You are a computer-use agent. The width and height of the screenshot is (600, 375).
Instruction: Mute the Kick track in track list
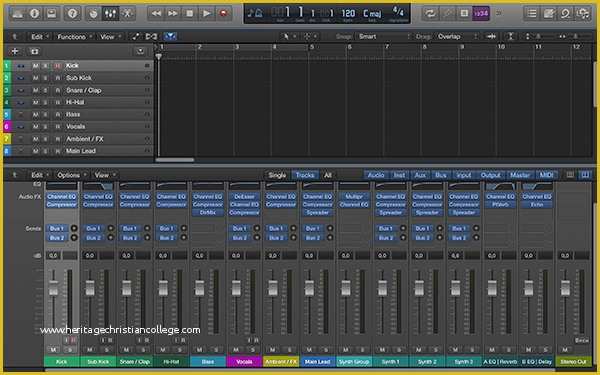pos(36,66)
